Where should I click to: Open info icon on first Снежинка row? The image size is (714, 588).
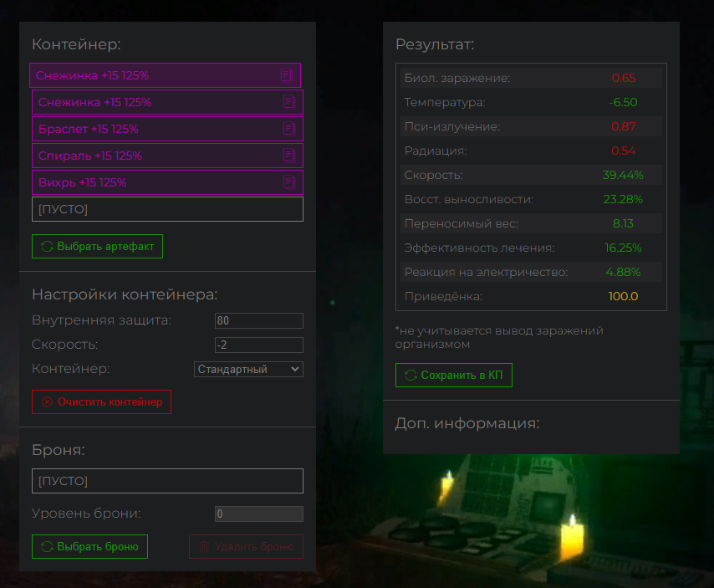coord(287,75)
